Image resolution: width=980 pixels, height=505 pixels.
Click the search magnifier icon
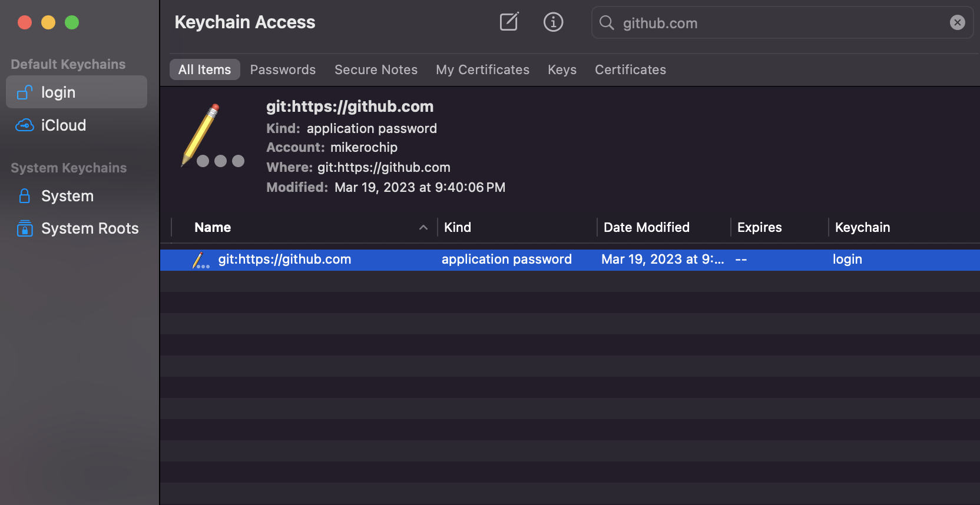607,23
